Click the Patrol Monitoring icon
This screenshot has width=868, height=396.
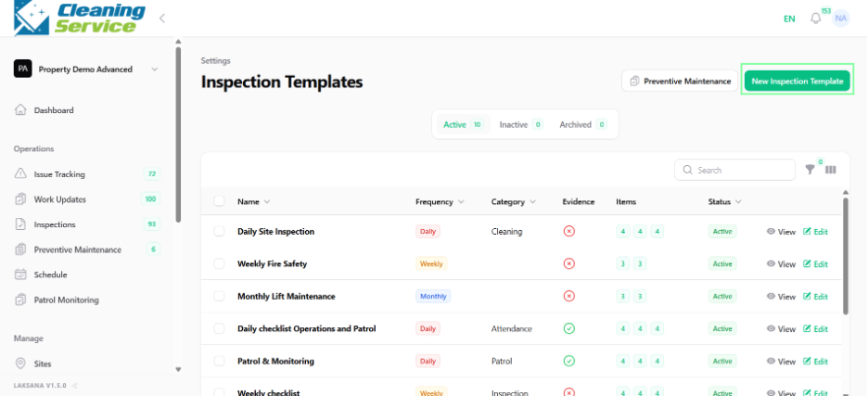click(20, 300)
